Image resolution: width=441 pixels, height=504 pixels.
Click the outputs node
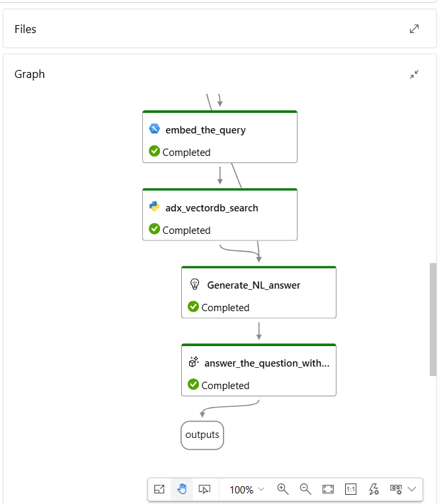(202, 435)
